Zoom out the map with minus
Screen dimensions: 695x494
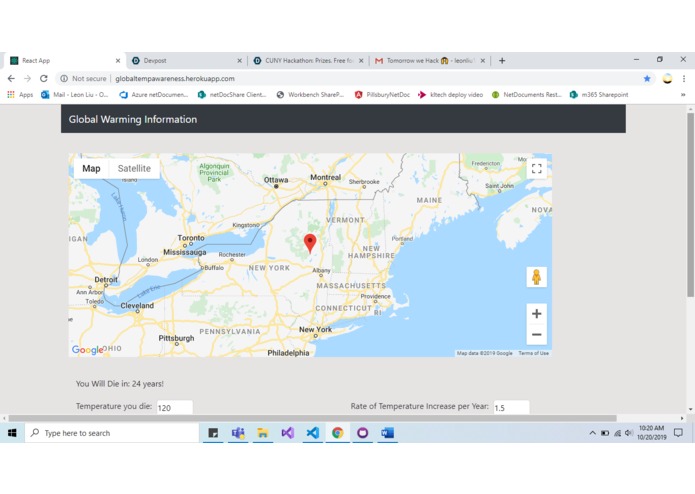(x=536, y=335)
